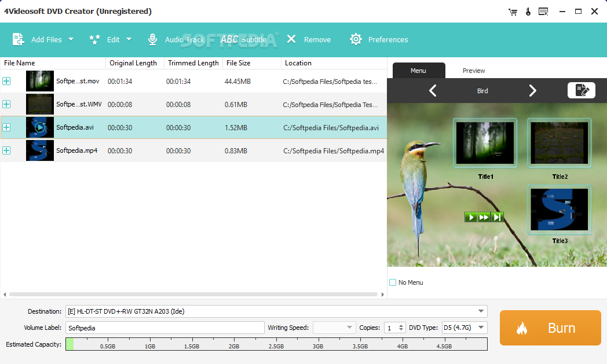
Task: Click the shopping cart purchase icon
Action: 513,12
